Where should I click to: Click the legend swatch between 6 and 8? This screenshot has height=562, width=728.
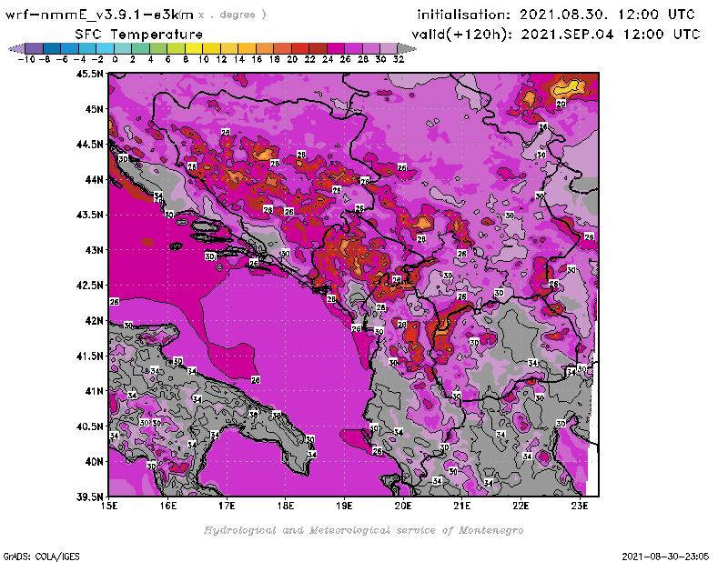176,48
